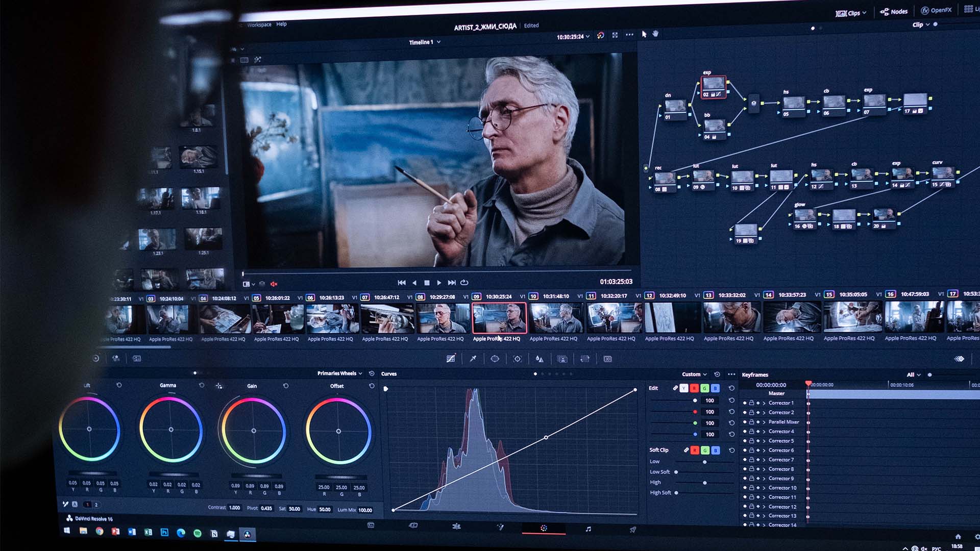
Task: Open the Workspace menu
Action: [x=259, y=24]
